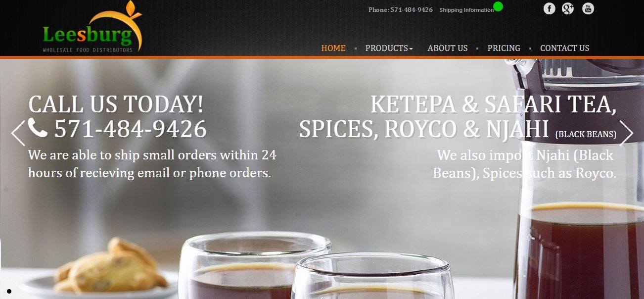Open the ABOUT US page
Image resolution: width=644 pixels, height=299 pixels.
point(448,48)
